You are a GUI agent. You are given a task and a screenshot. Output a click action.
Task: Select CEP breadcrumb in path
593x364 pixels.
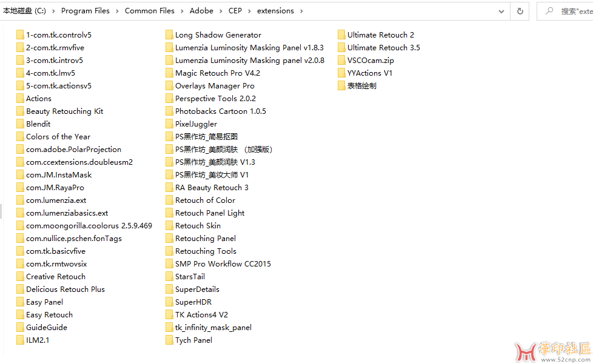[235, 11]
